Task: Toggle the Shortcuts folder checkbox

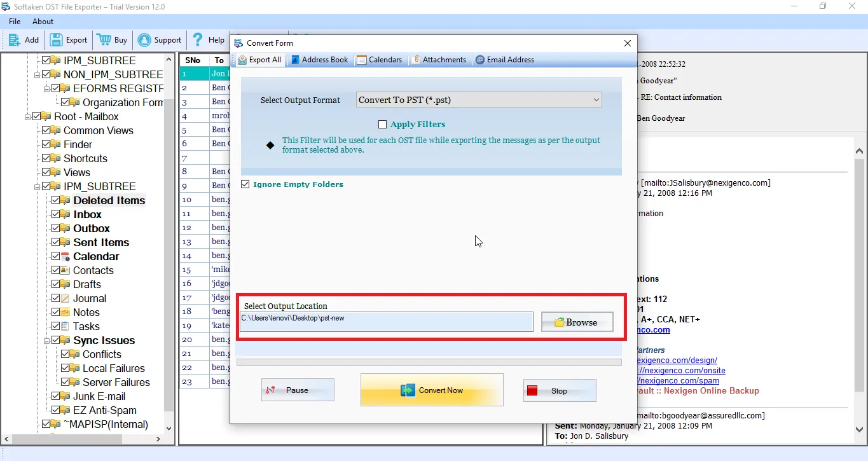Action: point(46,158)
